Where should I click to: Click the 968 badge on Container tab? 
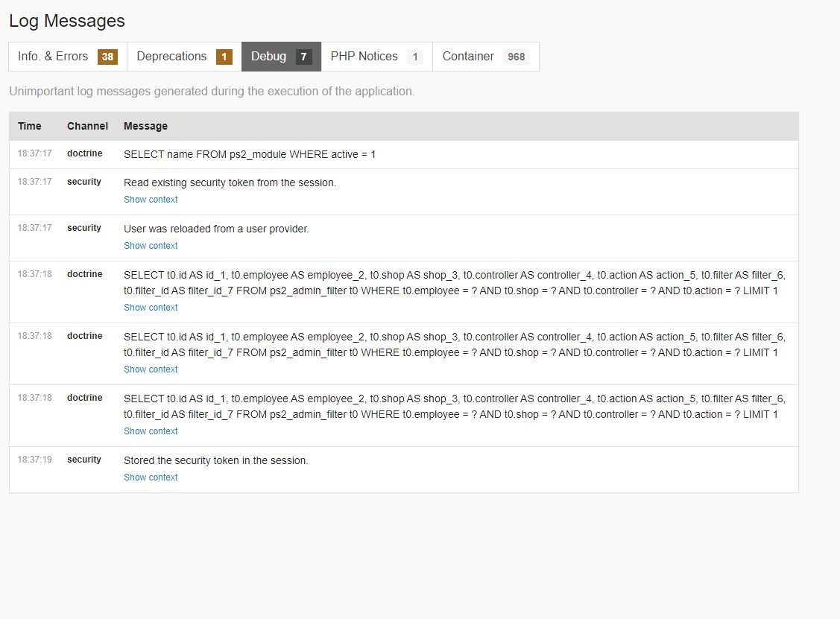517,57
